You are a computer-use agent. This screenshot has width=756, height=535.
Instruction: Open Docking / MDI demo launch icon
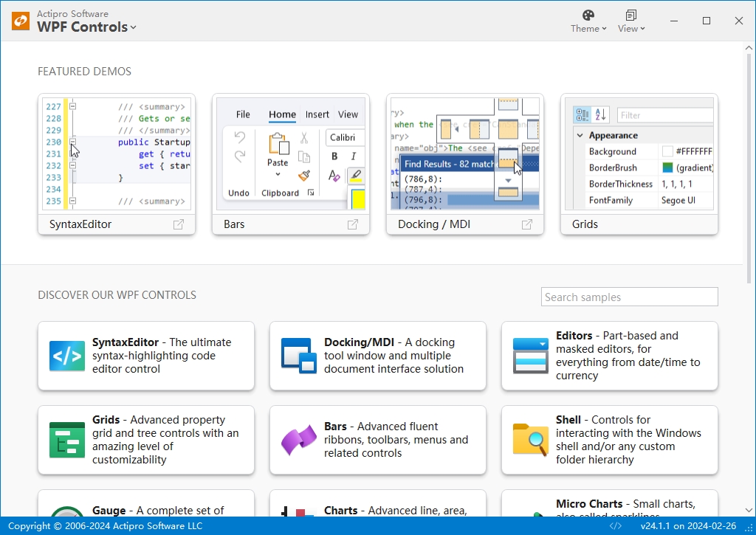click(527, 224)
